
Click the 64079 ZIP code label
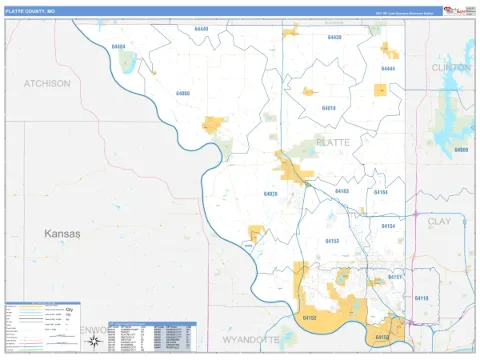click(x=270, y=194)
